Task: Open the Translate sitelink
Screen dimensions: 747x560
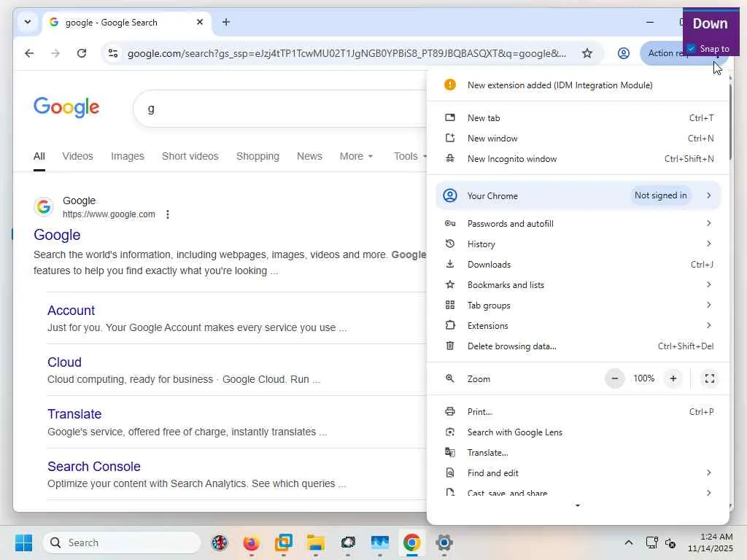Action: tap(74, 414)
